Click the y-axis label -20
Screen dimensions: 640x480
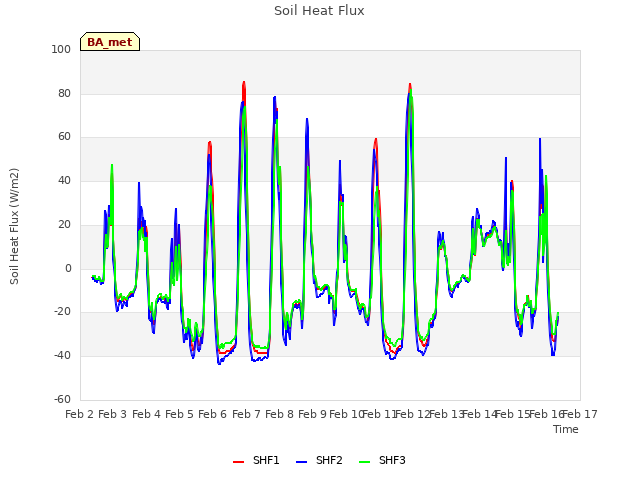pos(62,312)
